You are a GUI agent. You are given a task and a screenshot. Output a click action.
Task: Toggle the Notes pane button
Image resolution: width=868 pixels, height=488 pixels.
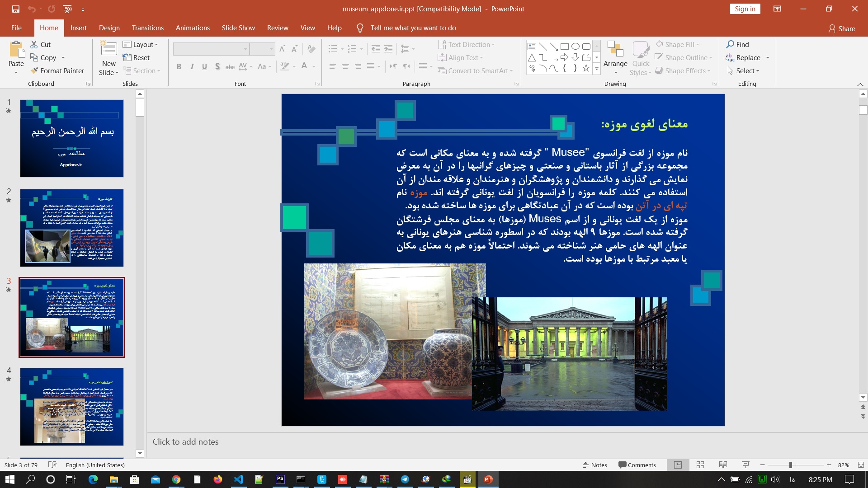(x=594, y=465)
